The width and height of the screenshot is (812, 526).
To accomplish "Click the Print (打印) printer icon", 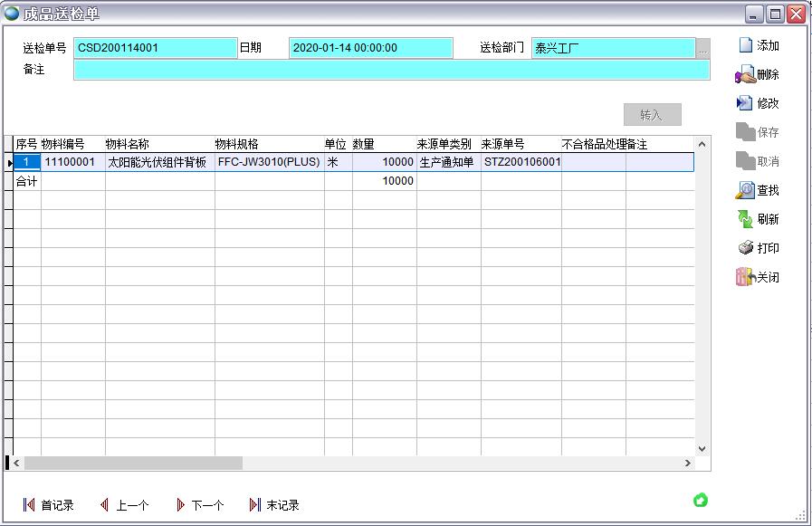I will pos(745,248).
